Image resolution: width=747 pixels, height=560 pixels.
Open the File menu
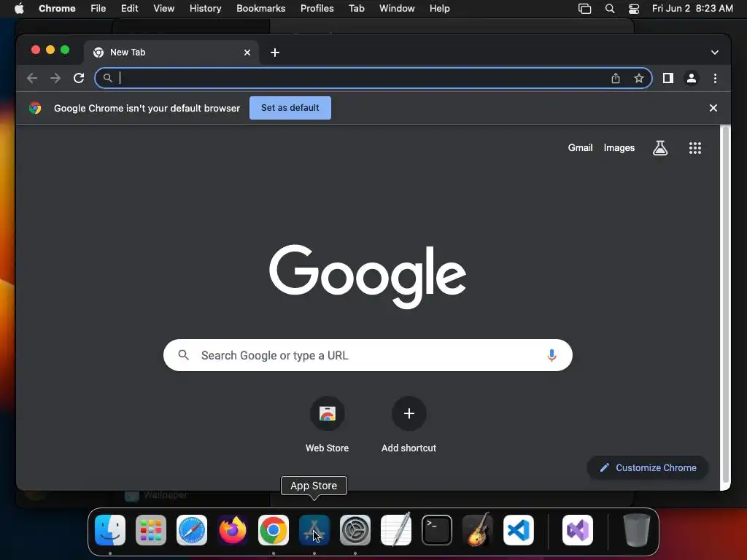pyautogui.click(x=98, y=8)
